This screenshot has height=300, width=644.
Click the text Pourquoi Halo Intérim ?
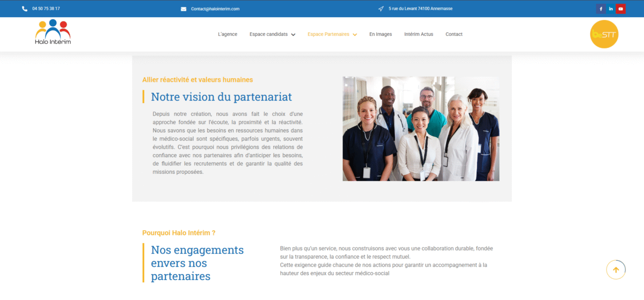[179, 233]
